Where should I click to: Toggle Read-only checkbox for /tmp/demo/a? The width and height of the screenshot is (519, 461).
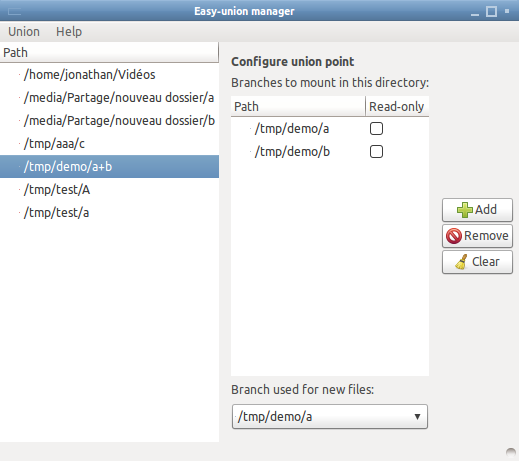376,129
